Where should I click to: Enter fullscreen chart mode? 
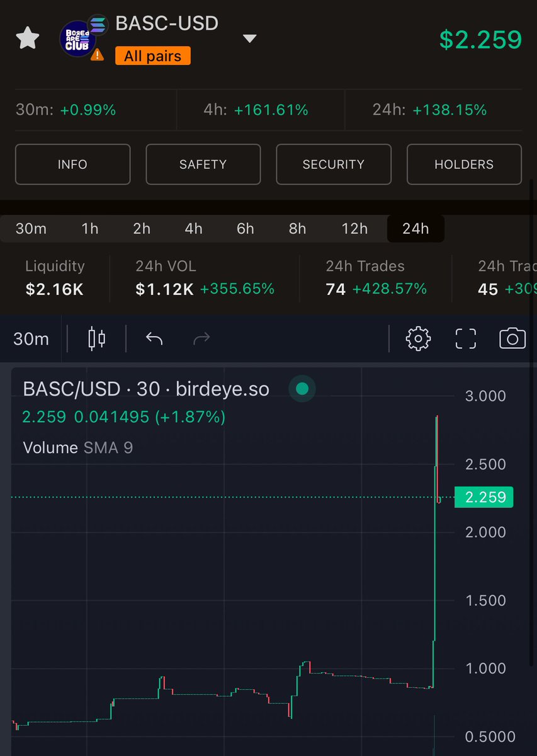click(465, 339)
